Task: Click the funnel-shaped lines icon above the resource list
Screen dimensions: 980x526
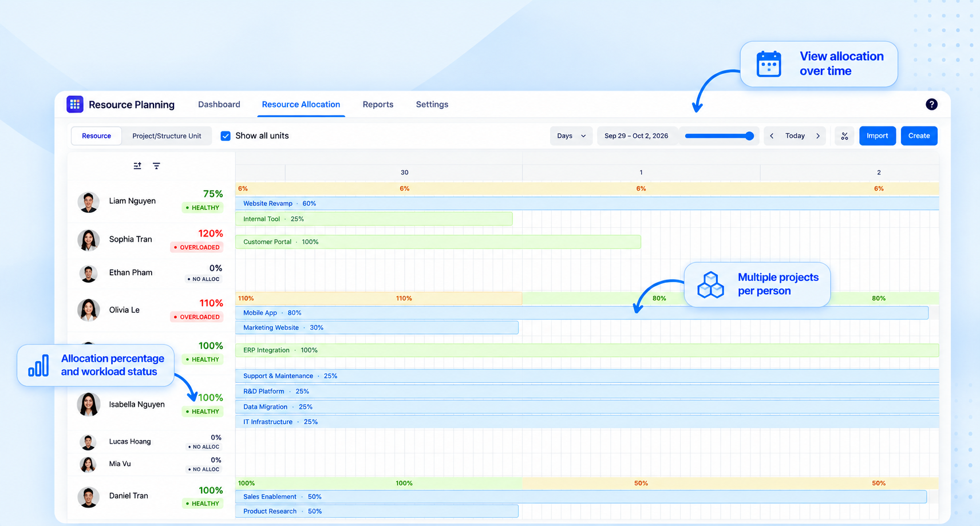Action: 156,166
